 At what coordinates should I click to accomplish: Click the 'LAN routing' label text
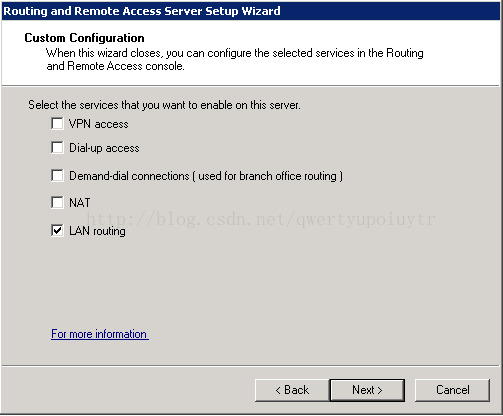tap(97, 231)
